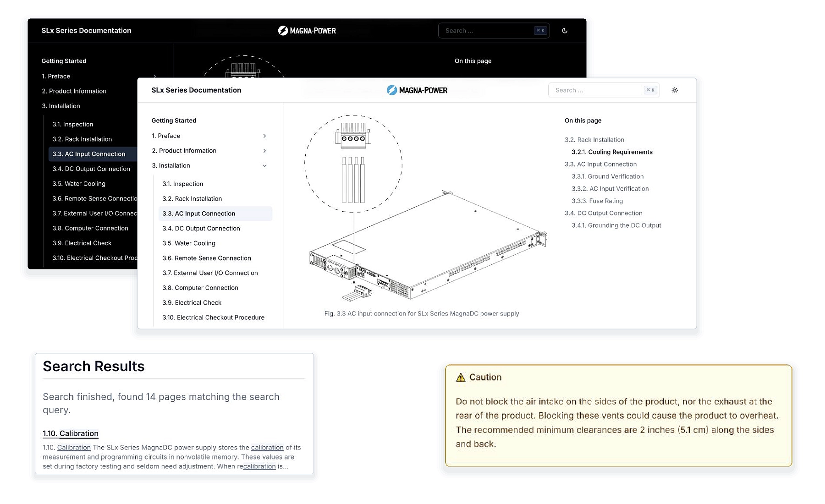This screenshot has height=504, width=825.
Task: Open 3.4. DC Output Connection in light sidebar
Action: pos(201,229)
